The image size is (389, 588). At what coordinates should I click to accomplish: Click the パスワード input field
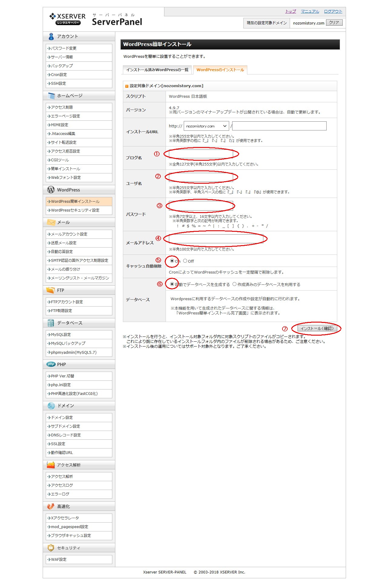tap(201, 206)
